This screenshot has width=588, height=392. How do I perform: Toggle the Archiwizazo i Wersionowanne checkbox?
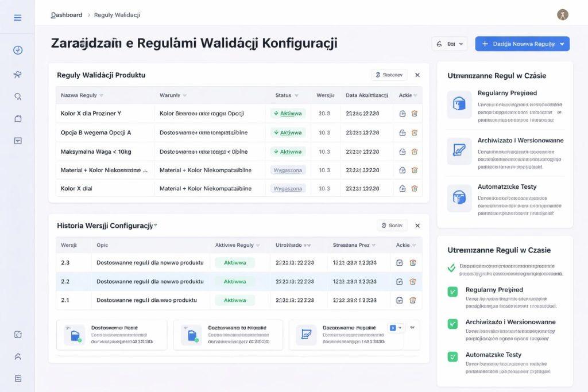coord(452,324)
